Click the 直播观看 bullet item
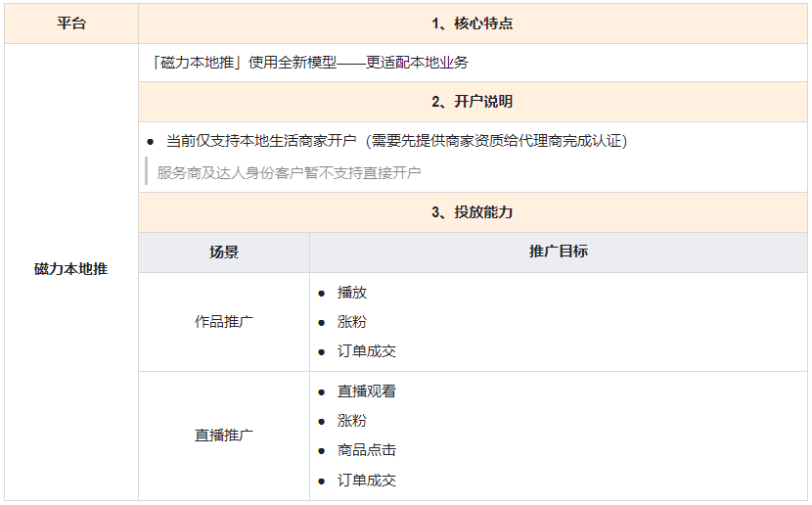The height and width of the screenshot is (505, 812). click(x=367, y=391)
